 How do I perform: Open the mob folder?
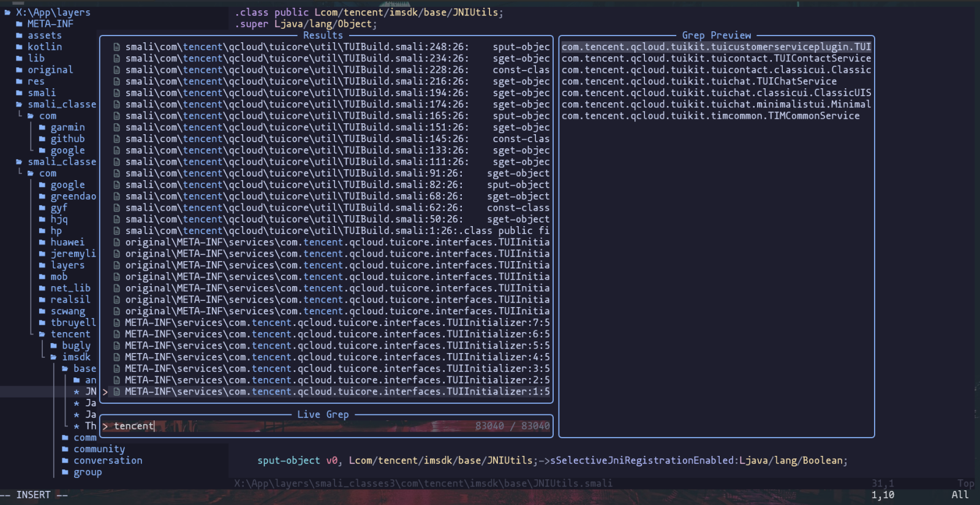coord(53,277)
